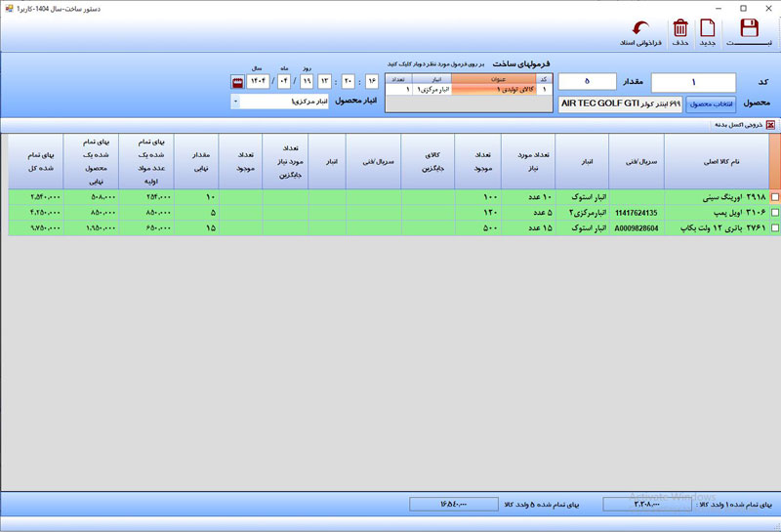Click the one-unit cost field ۳,۳۰۸,۰۰۰
This screenshot has width=781, height=532.
coord(647,504)
